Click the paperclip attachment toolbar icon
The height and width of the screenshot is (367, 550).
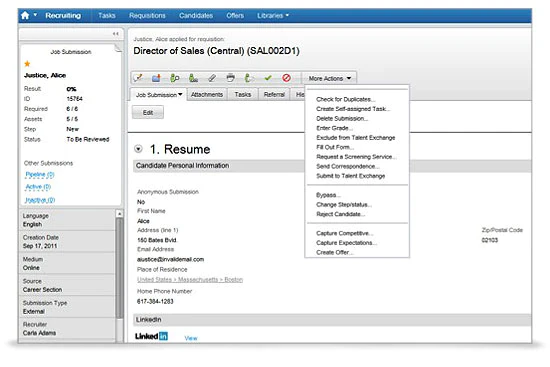212,78
